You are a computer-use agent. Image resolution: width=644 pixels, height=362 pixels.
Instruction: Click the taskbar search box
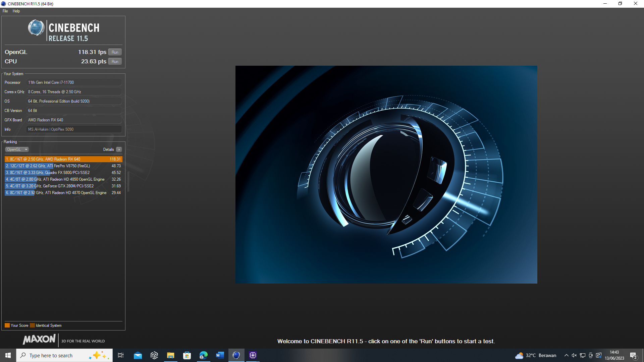tap(64, 355)
